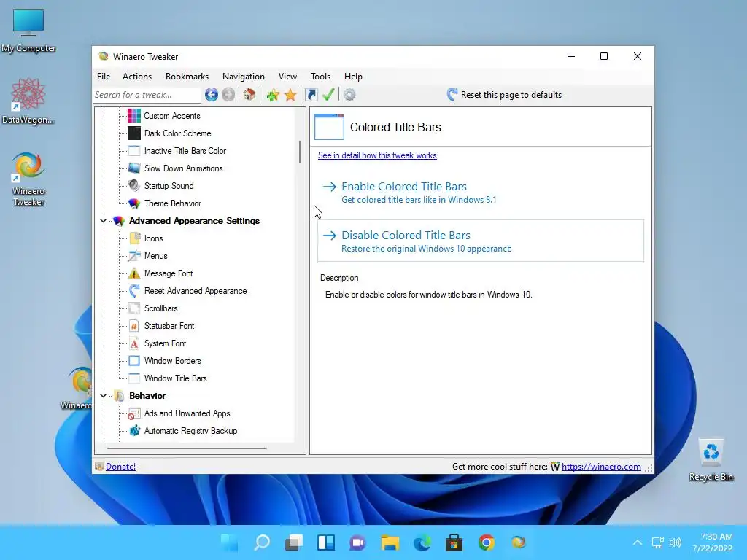This screenshot has width=747, height=560.
Task: Show hidden tray icons chevron
Action: coord(638,542)
